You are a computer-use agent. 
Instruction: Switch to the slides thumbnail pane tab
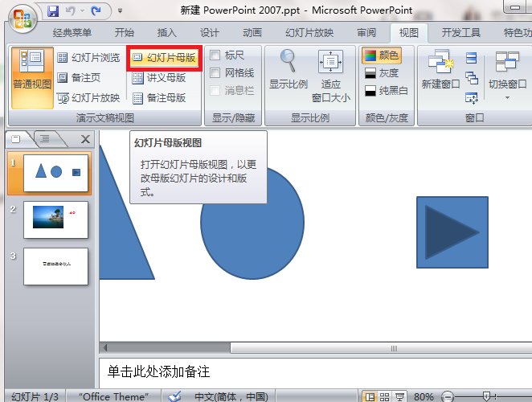tap(16, 139)
